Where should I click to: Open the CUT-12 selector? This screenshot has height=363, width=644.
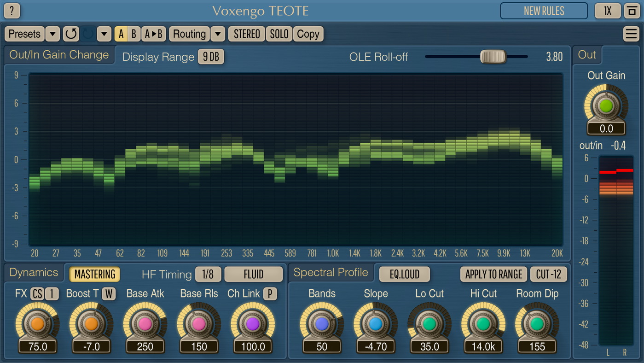coord(549,274)
